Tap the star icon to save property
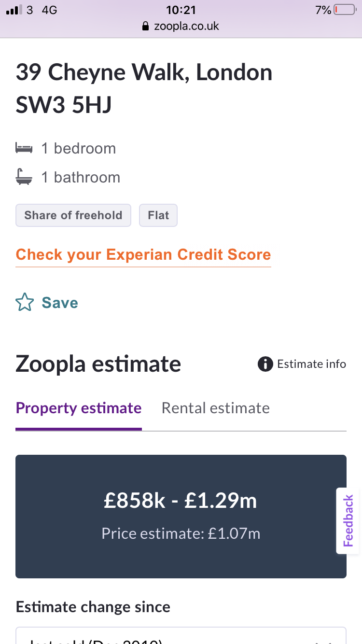Image resolution: width=362 pixels, height=644 pixels. click(x=25, y=303)
